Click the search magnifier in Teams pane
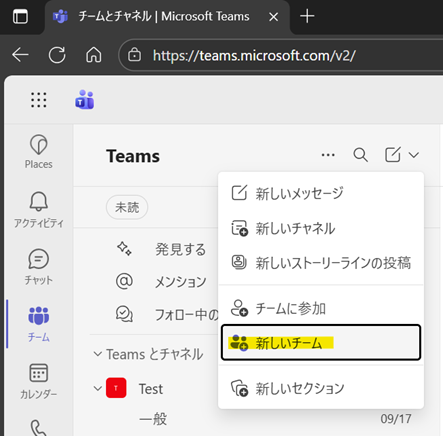The height and width of the screenshot is (436, 443). click(x=360, y=155)
